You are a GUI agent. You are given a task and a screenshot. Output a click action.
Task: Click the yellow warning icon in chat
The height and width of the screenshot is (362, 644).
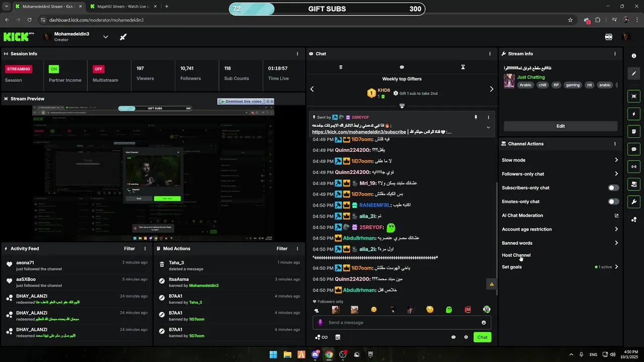[x=492, y=284]
